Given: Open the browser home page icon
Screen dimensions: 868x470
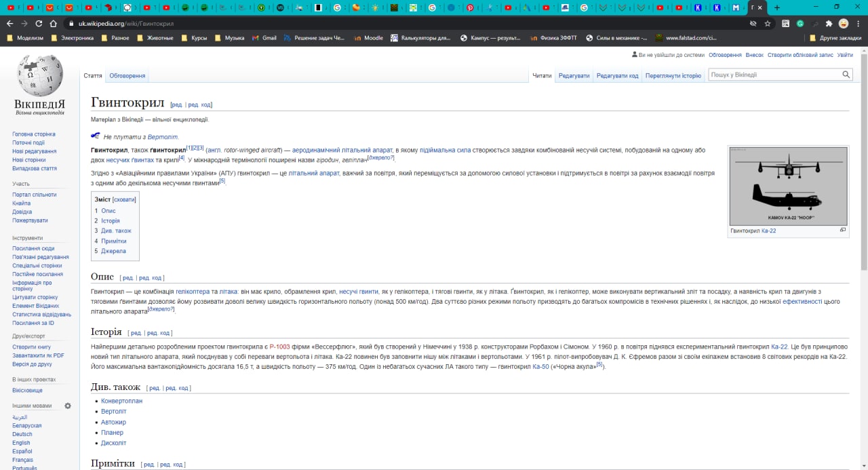Looking at the screenshot, I should (x=54, y=23).
